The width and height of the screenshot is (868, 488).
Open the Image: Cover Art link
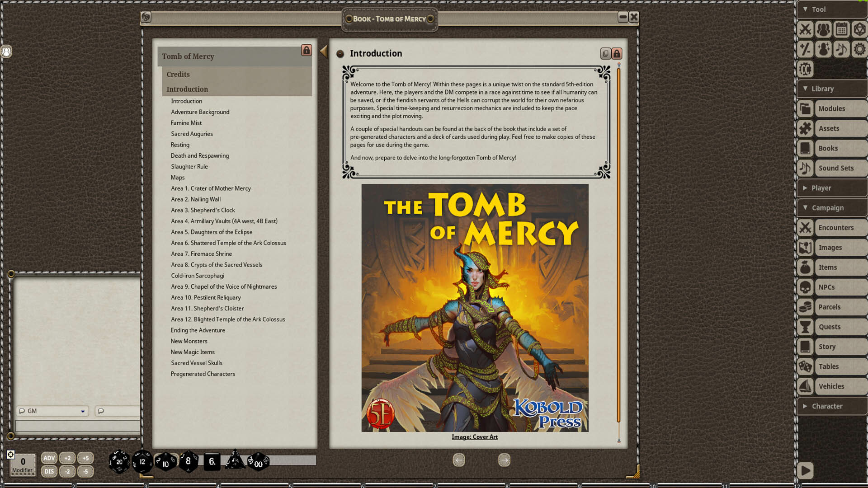coord(474,437)
